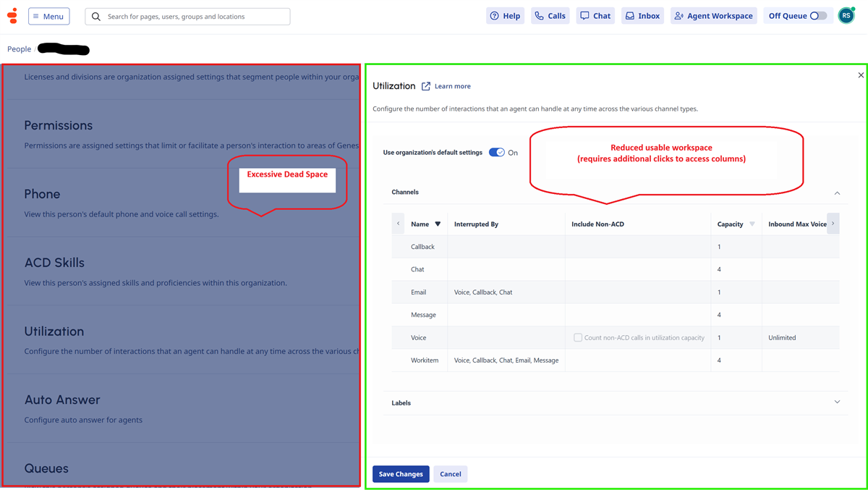Expand the Labels section

click(x=837, y=402)
